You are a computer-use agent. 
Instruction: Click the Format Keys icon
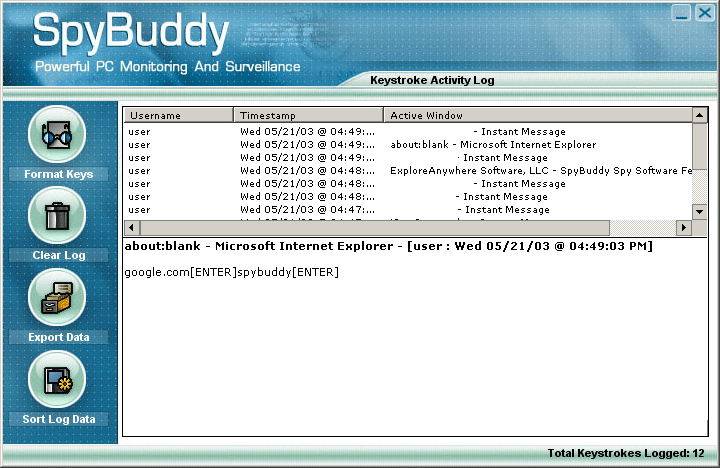(x=58, y=134)
